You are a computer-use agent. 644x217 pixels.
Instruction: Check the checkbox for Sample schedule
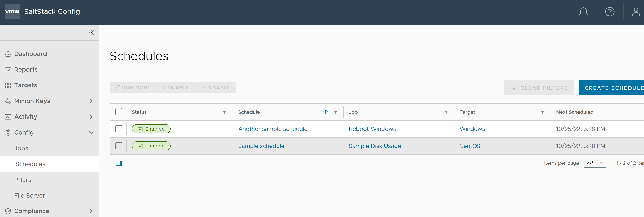coord(119,146)
